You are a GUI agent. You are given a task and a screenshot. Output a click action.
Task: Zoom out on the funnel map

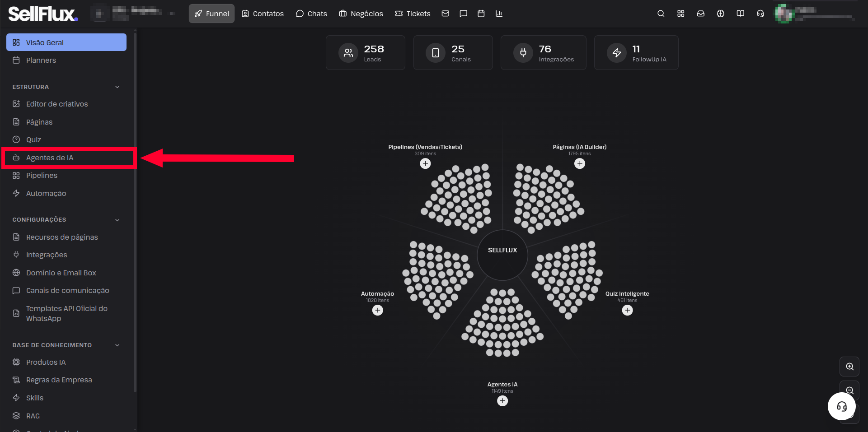pos(849,390)
